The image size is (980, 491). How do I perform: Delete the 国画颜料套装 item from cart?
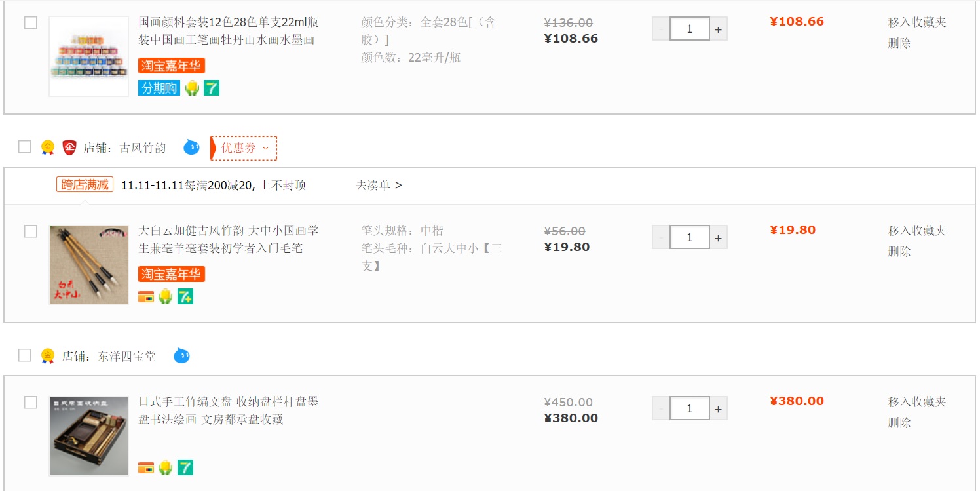coord(899,43)
